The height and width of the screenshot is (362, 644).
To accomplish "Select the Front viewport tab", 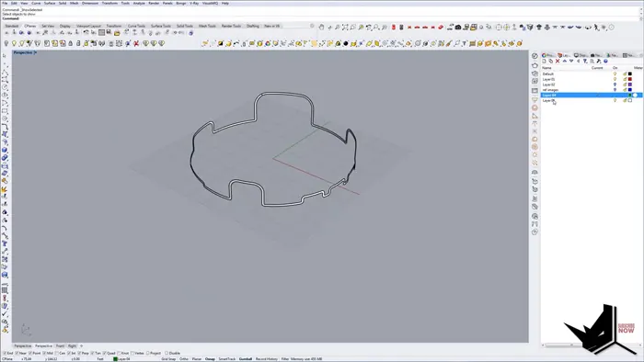I will pos(60,346).
